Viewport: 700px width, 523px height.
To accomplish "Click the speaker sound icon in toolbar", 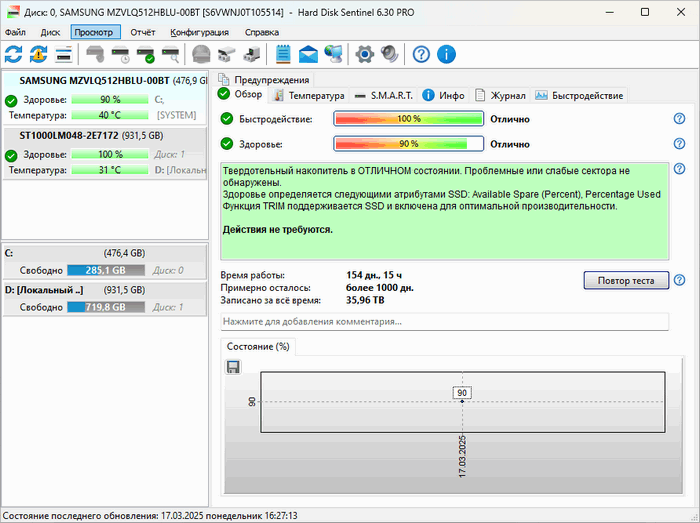I will coord(389,54).
